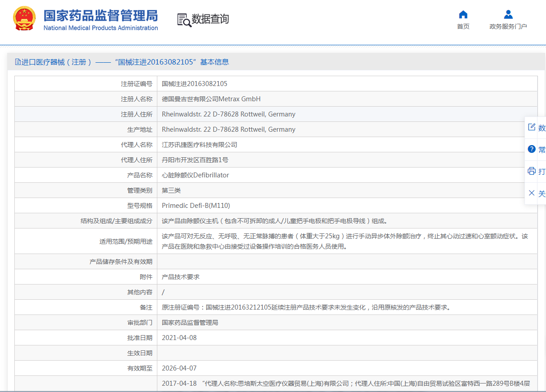Click 江苏讯捷医疗科技有限公司 value

199,145
